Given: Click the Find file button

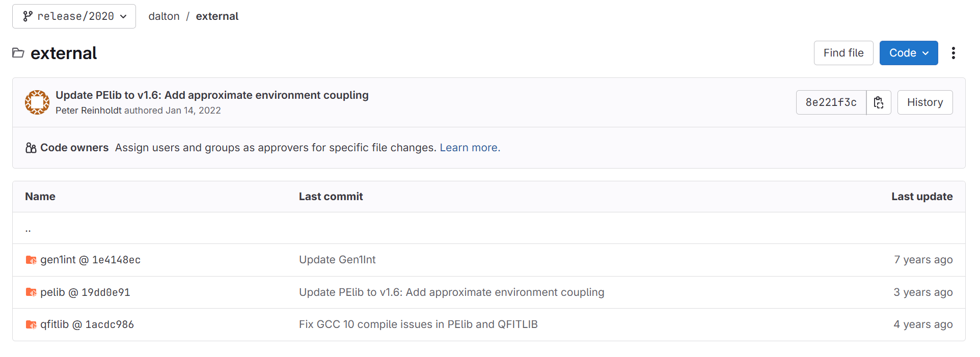Looking at the screenshot, I should click(843, 53).
